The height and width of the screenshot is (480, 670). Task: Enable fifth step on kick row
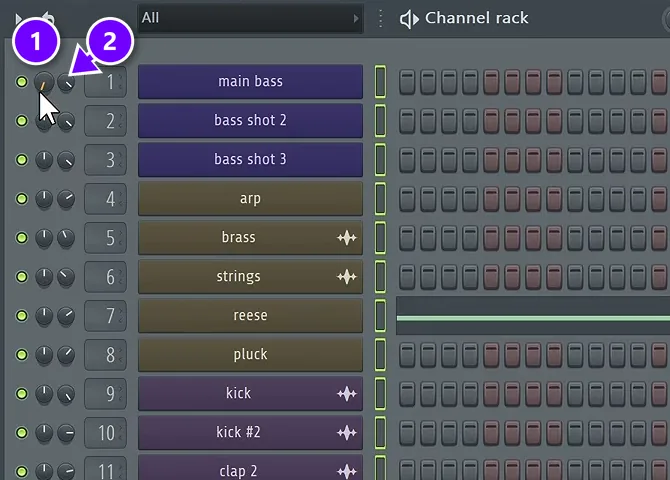click(x=491, y=394)
